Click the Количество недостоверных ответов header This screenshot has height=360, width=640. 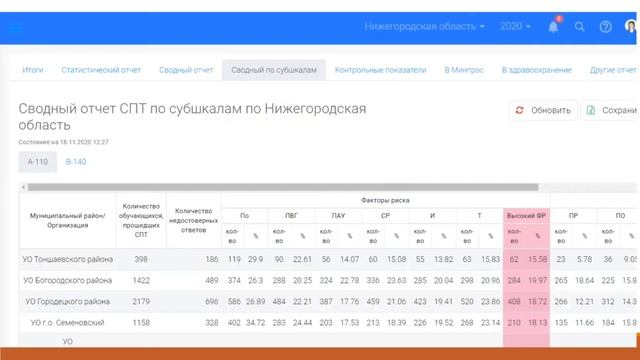pyautogui.click(x=193, y=220)
